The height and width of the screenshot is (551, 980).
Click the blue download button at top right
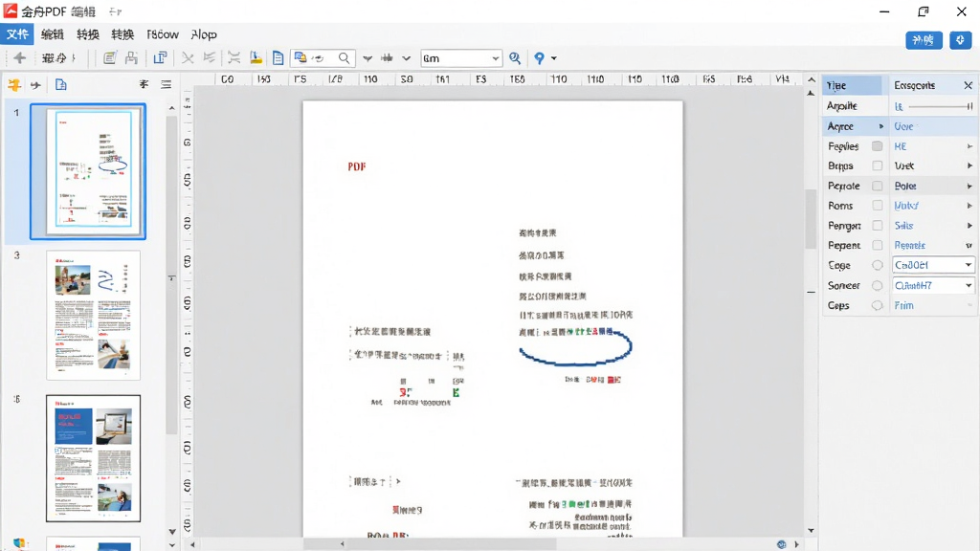click(x=961, y=40)
